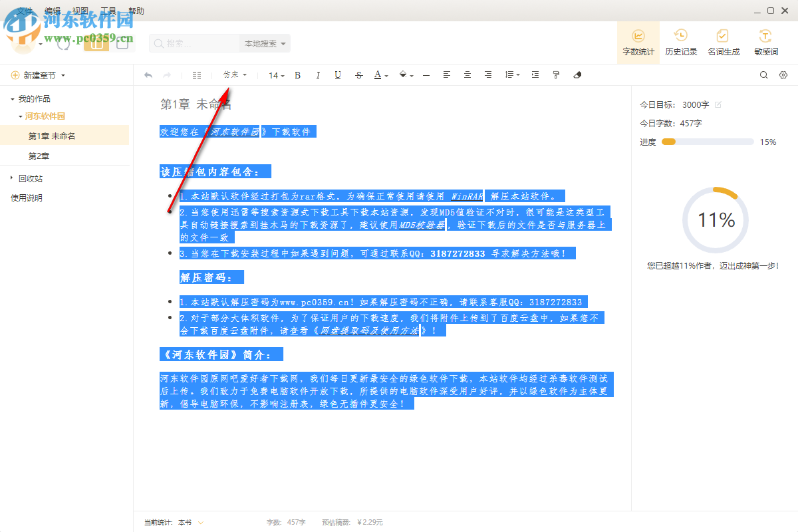Click the undo arrow in the toolbar
Screen dimensions: 798x532
click(147, 75)
